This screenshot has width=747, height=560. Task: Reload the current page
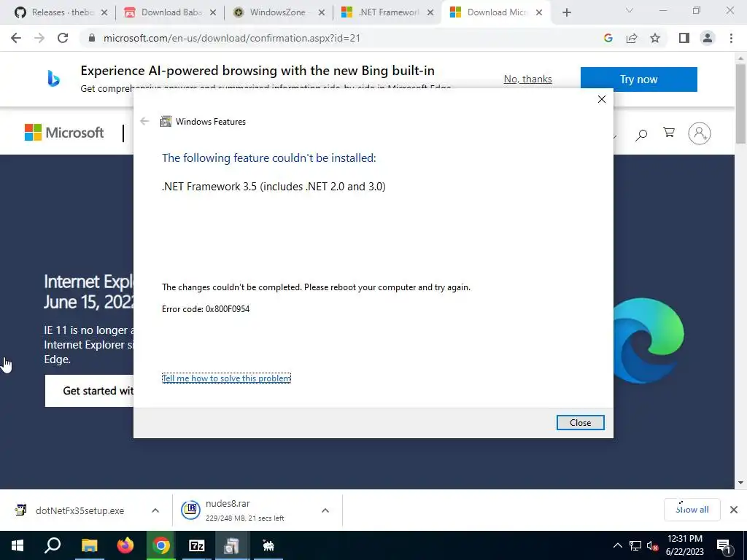63,38
